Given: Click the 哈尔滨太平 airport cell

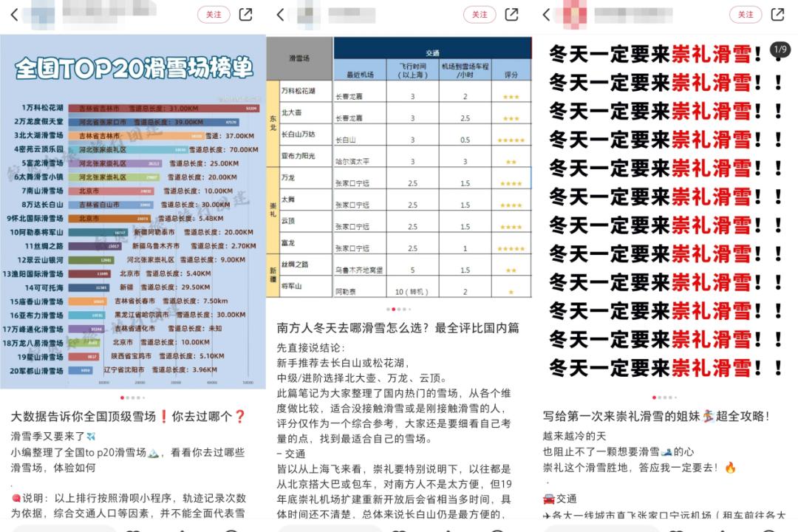Looking at the screenshot, I should pyautogui.click(x=360, y=157).
